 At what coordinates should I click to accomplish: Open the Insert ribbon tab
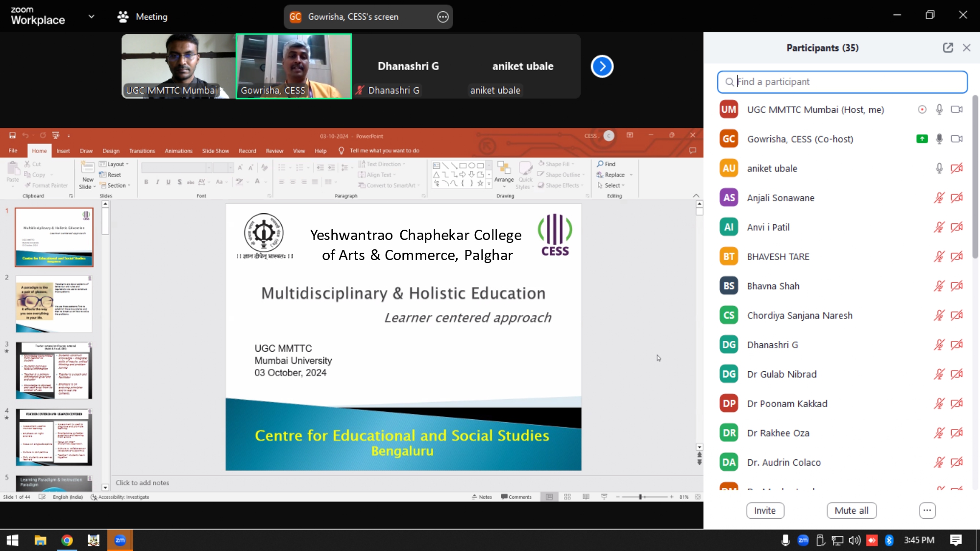(x=63, y=151)
